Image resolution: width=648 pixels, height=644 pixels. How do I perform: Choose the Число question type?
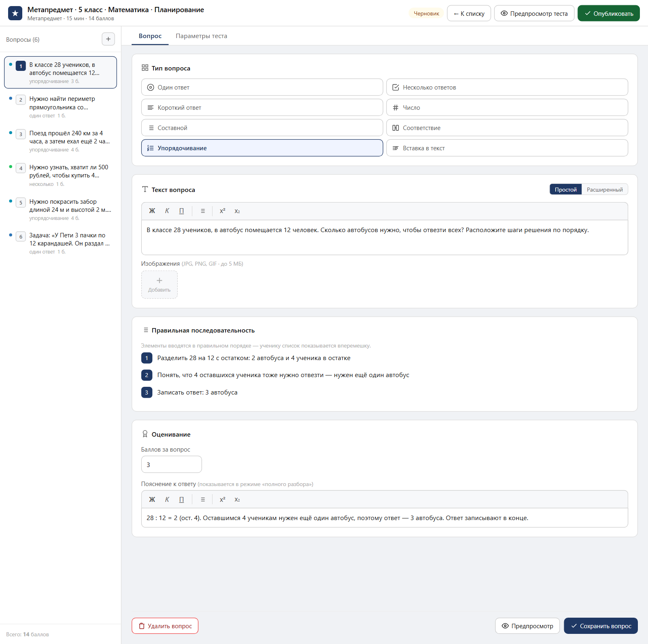[507, 107]
